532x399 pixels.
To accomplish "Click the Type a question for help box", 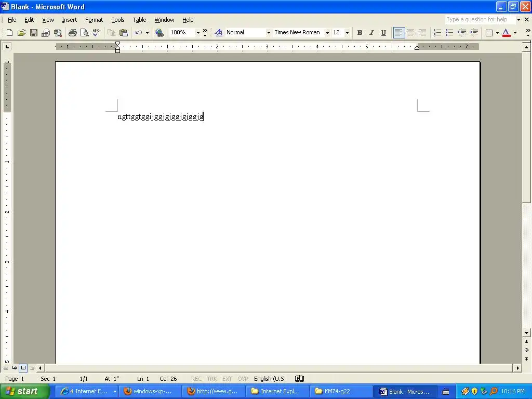I will (480, 19).
